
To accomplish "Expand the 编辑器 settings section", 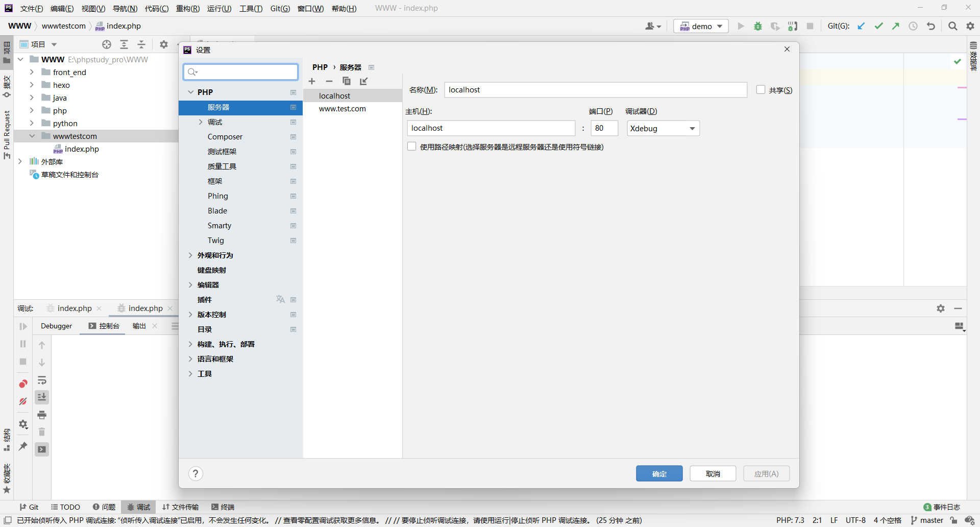I will [190, 285].
